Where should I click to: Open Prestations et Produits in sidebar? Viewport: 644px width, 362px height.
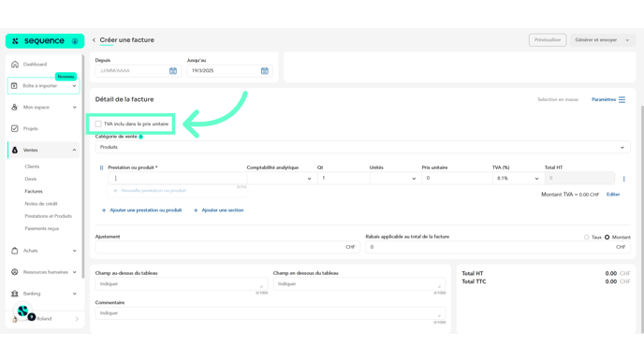(48, 216)
